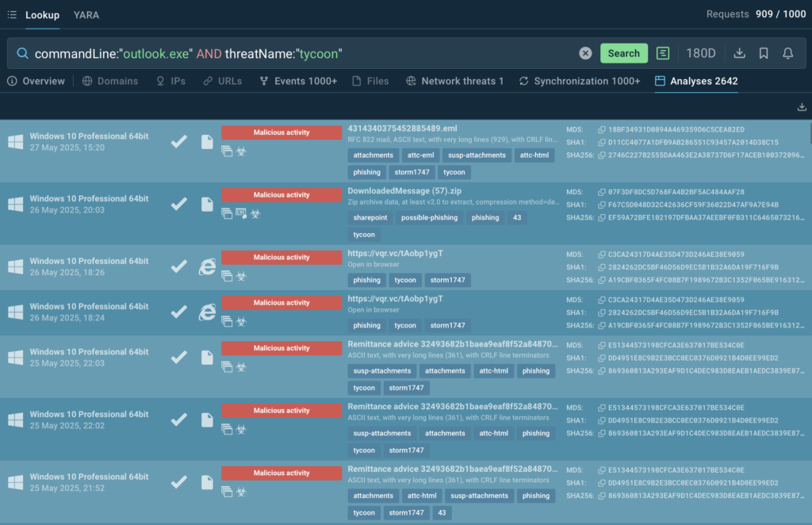Open the Events 1000+ tab

(298, 81)
